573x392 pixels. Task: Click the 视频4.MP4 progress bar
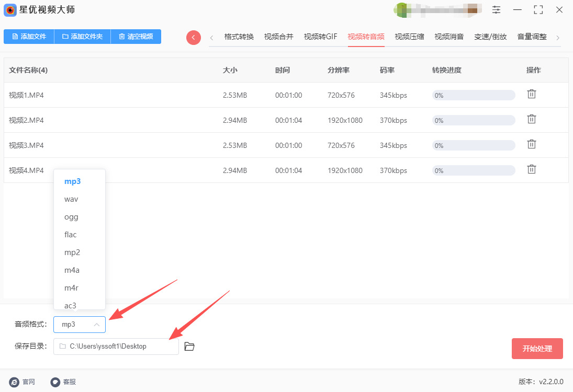point(474,170)
